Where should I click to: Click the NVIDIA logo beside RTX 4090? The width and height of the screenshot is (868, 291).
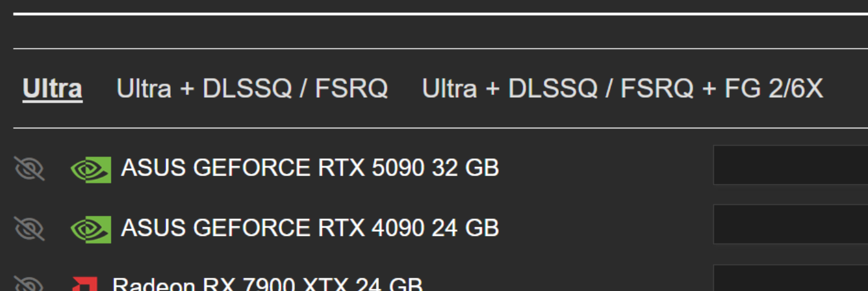(91, 230)
